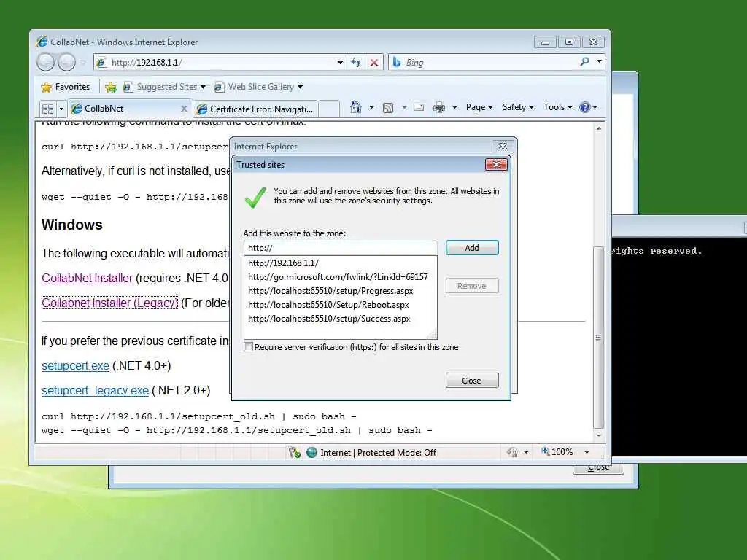Image resolution: width=747 pixels, height=560 pixels.
Task: Click the Add button in Trusted sites
Action: coord(472,248)
